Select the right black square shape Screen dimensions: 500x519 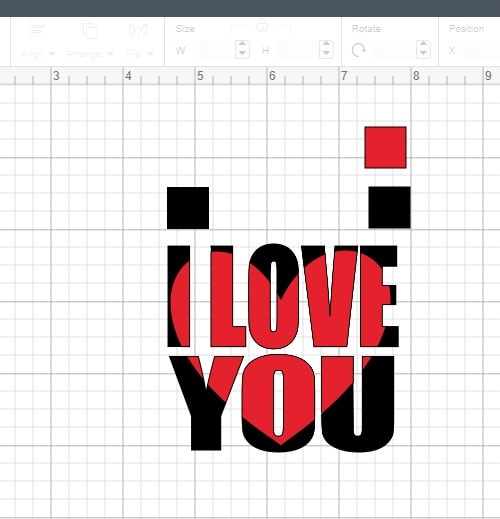[389, 207]
